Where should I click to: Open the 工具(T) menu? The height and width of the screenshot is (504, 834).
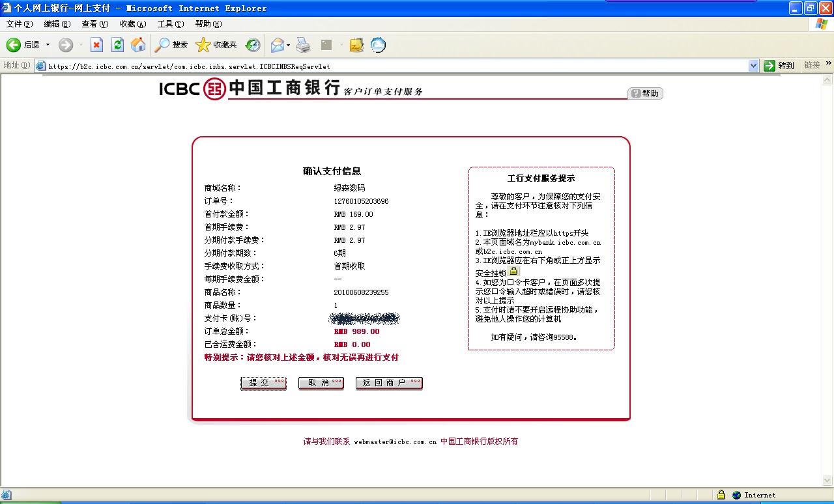171,24
